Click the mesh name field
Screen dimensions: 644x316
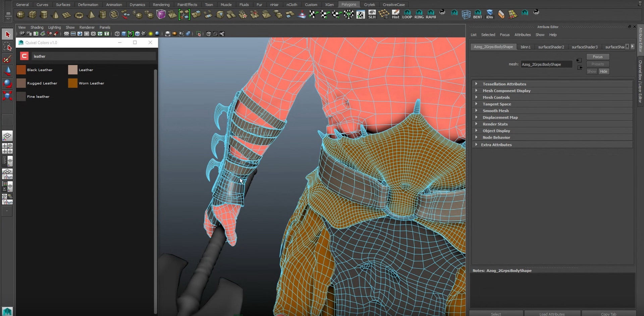click(546, 64)
